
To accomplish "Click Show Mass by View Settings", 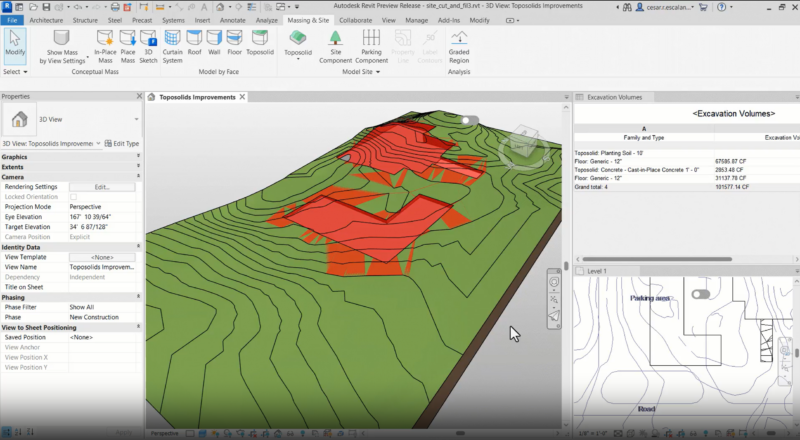I will click(x=62, y=47).
